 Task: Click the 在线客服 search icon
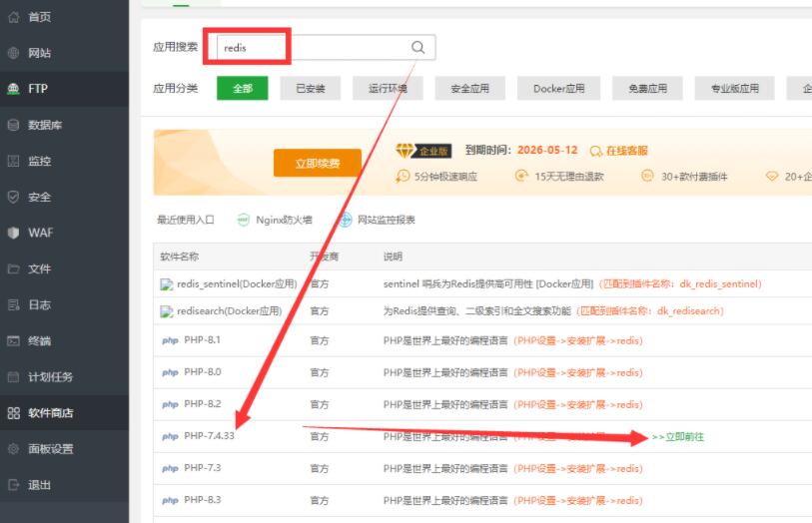click(596, 151)
